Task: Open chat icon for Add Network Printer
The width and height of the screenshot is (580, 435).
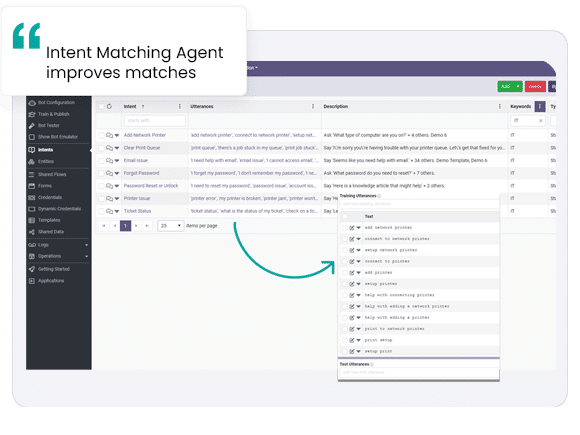Action: (x=109, y=135)
